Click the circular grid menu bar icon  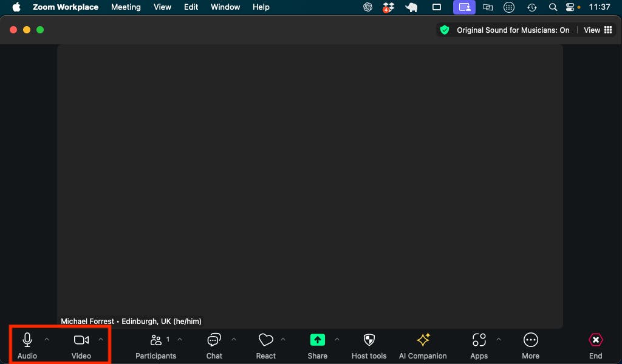(x=509, y=7)
